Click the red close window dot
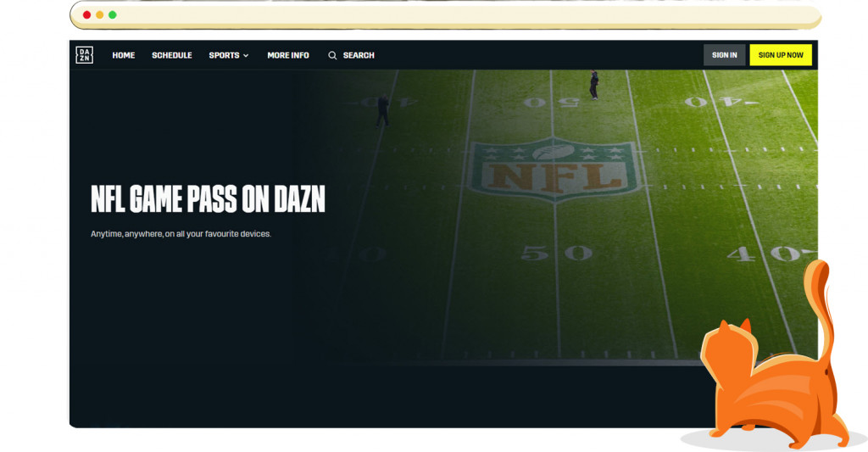This screenshot has height=452, width=868. pos(87,15)
